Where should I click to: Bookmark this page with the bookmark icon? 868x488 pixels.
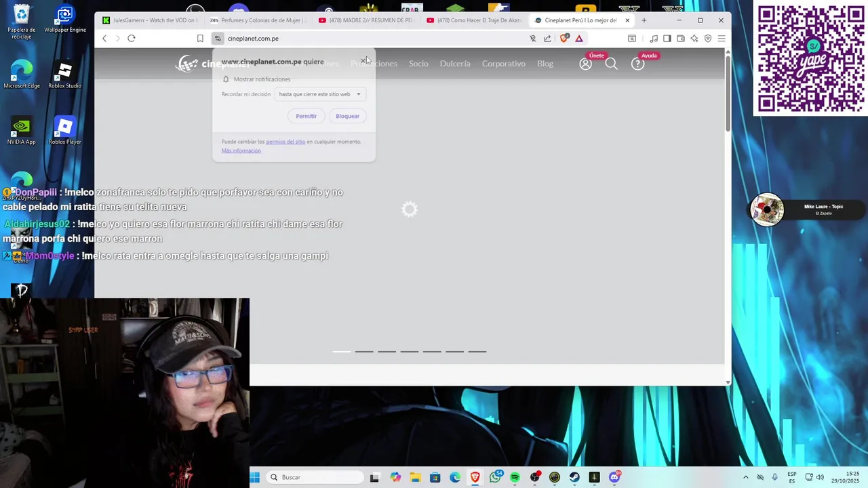click(200, 39)
